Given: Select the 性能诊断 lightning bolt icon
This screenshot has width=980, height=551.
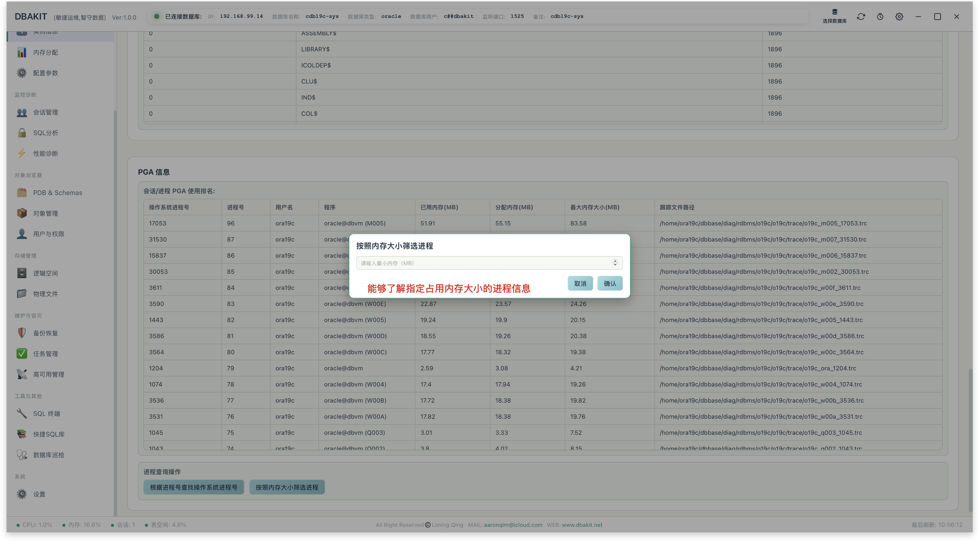Looking at the screenshot, I should [22, 153].
